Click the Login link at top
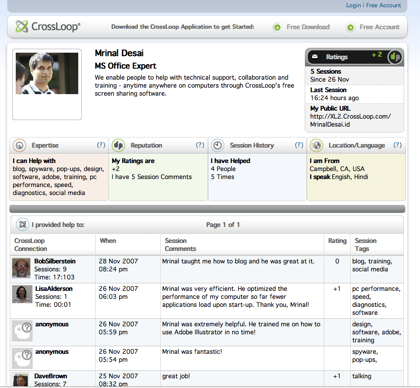The height and width of the screenshot is (388, 420). [353, 5]
